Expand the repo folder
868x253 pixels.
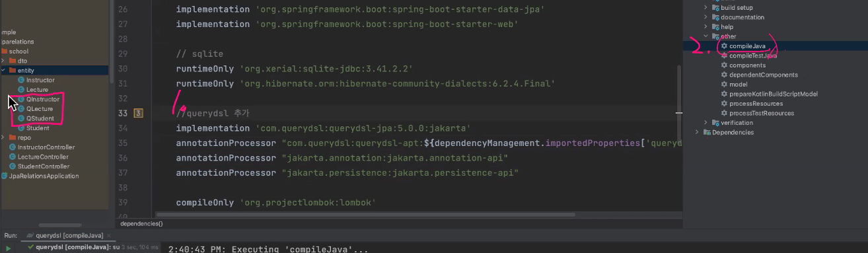[x=4, y=137]
